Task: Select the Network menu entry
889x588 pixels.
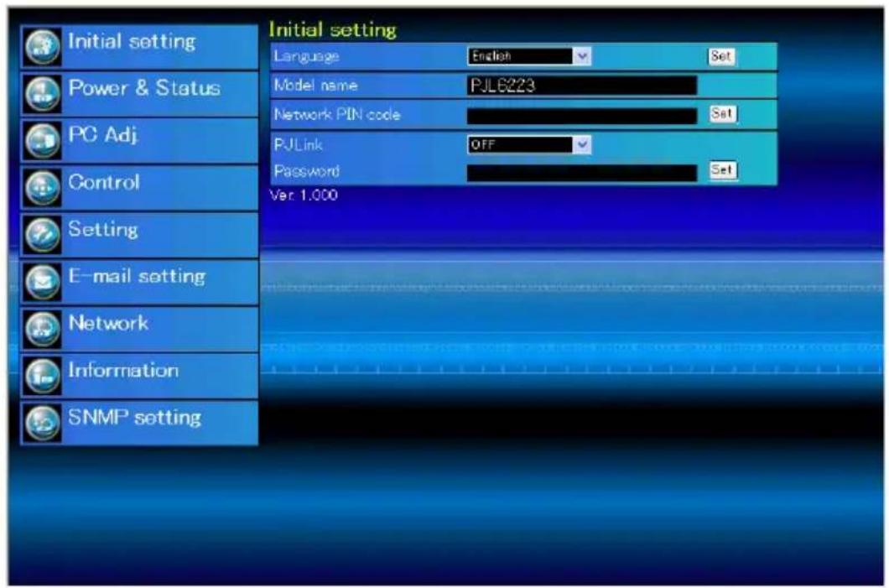Action: 139,329
